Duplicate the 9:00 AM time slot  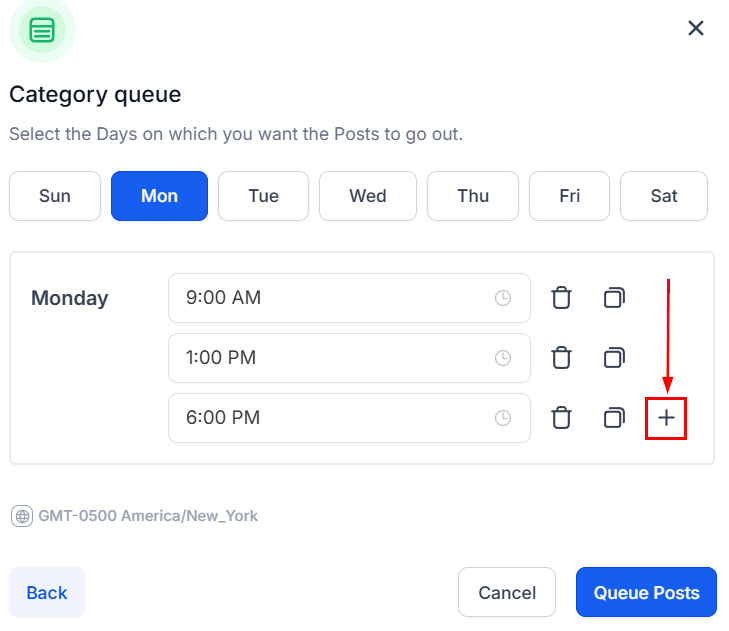pos(614,298)
